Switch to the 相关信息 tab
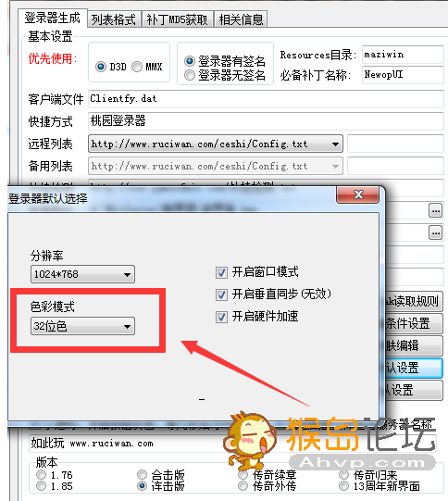Viewport: 448px width, 501px height. pyautogui.click(x=241, y=19)
